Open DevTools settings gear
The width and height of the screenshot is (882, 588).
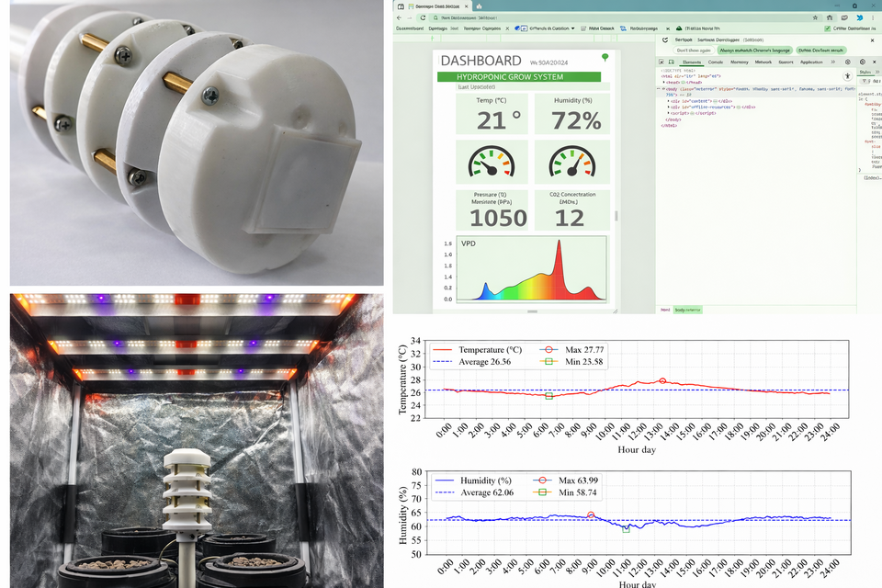(x=848, y=62)
